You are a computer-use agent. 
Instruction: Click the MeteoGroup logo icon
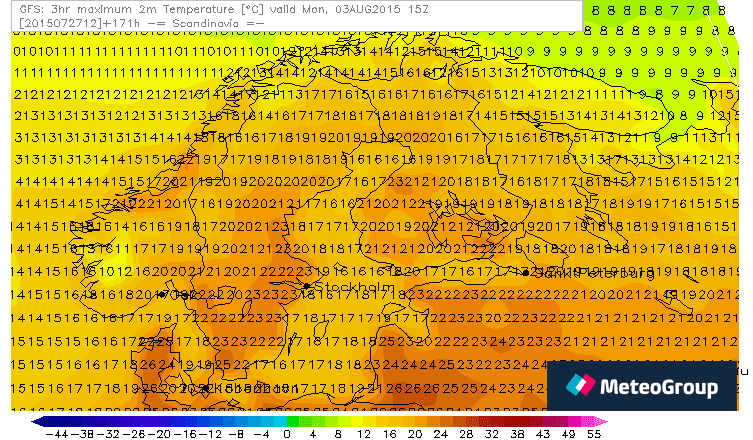tap(581, 386)
